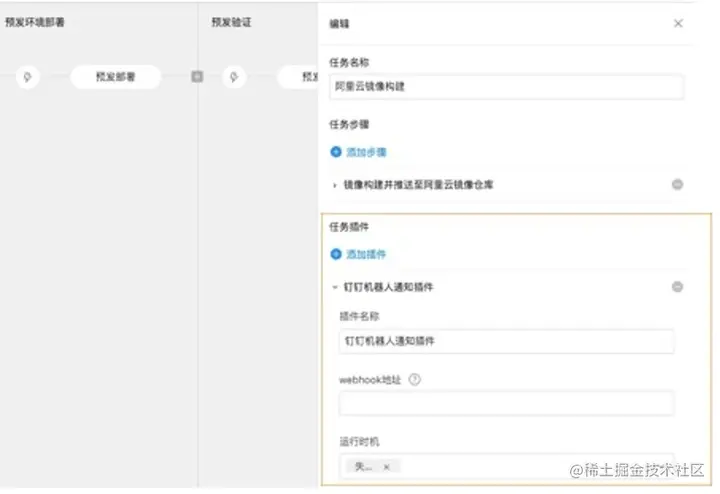Screen dimensions: 720x494
Task: Expand the 镜像构建并推送至阿里云镜像仓库 step
Action: tap(334, 185)
